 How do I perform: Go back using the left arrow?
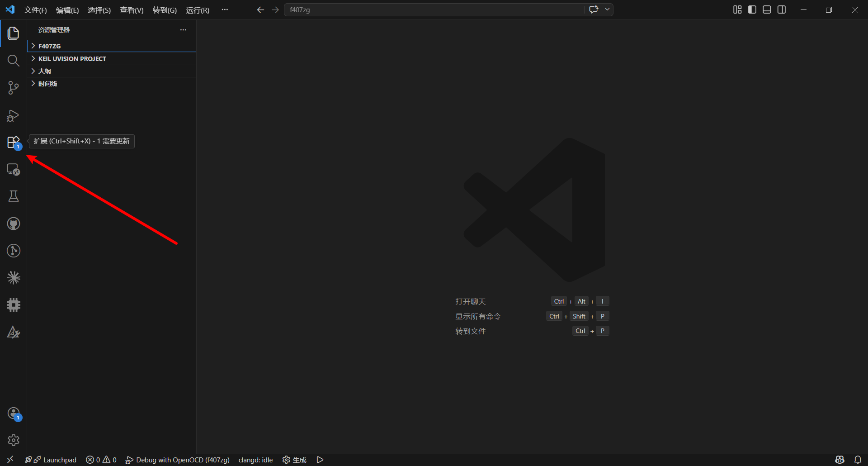click(260, 10)
